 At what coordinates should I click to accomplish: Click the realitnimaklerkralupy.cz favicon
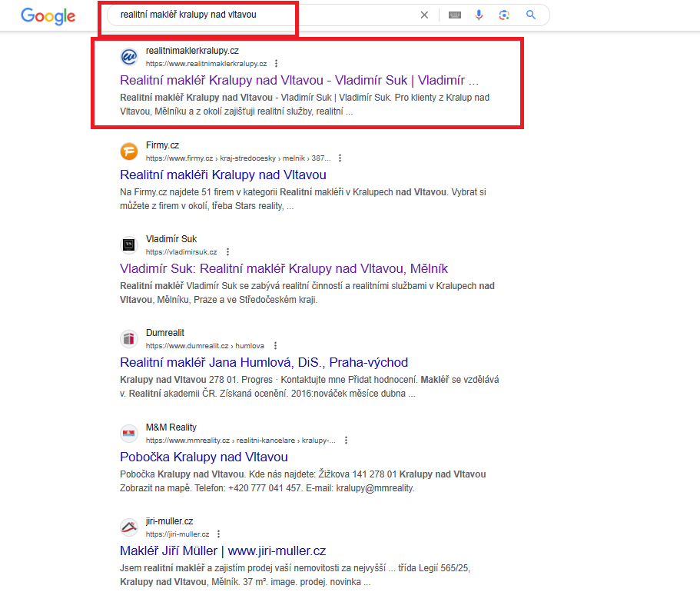[129, 57]
